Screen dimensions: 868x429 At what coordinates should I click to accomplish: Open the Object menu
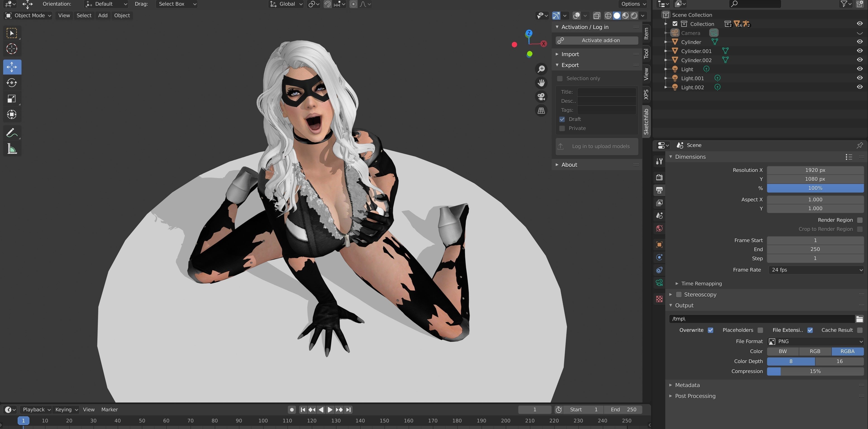point(122,15)
